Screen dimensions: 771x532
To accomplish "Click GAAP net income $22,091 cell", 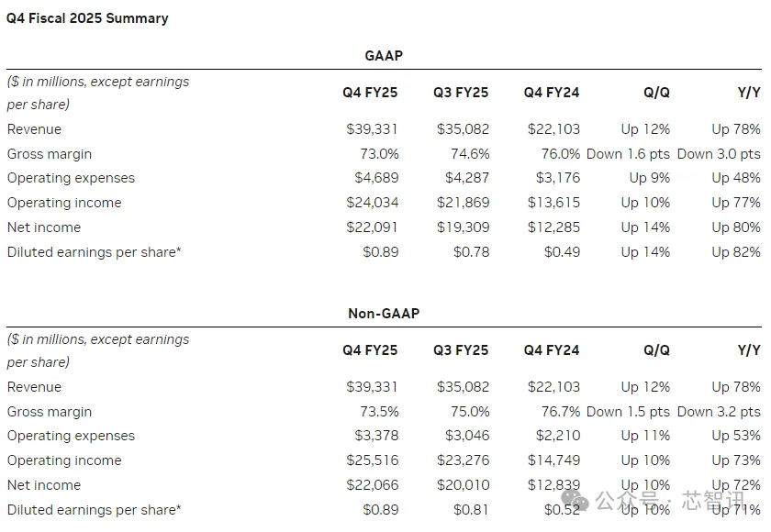I will pyautogui.click(x=372, y=227).
